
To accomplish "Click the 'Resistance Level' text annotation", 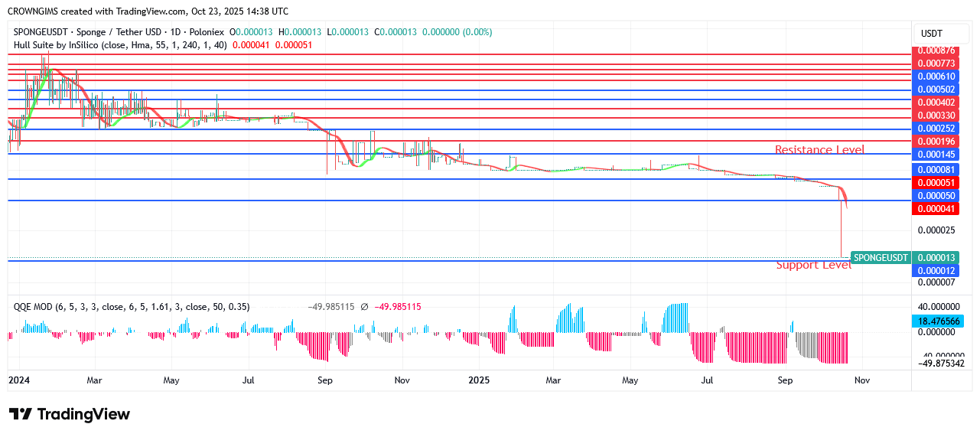I will (x=819, y=150).
